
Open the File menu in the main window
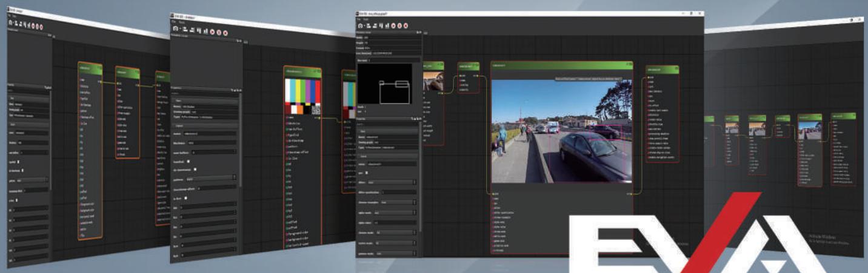pos(359,19)
